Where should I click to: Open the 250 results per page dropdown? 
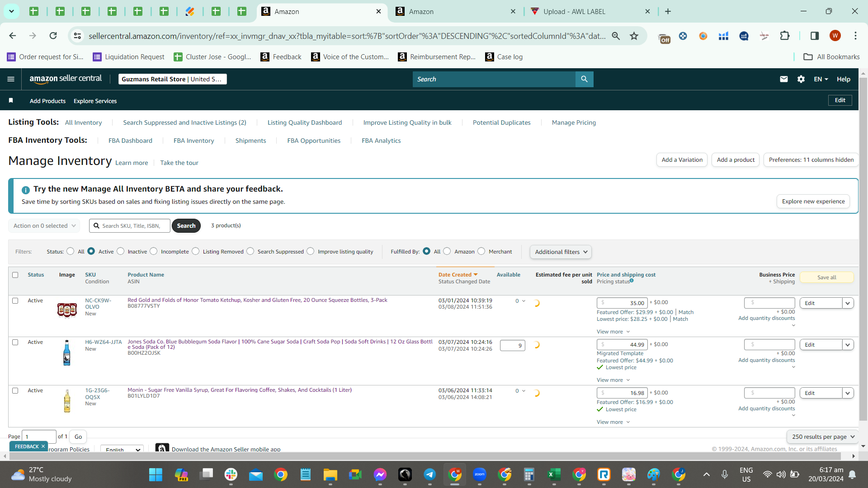point(823,436)
